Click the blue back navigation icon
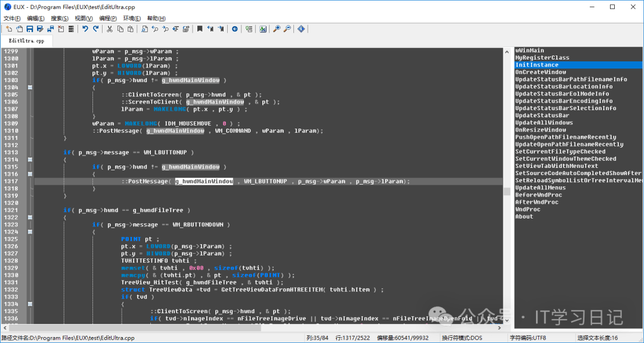 pyautogui.click(x=234, y=29)
